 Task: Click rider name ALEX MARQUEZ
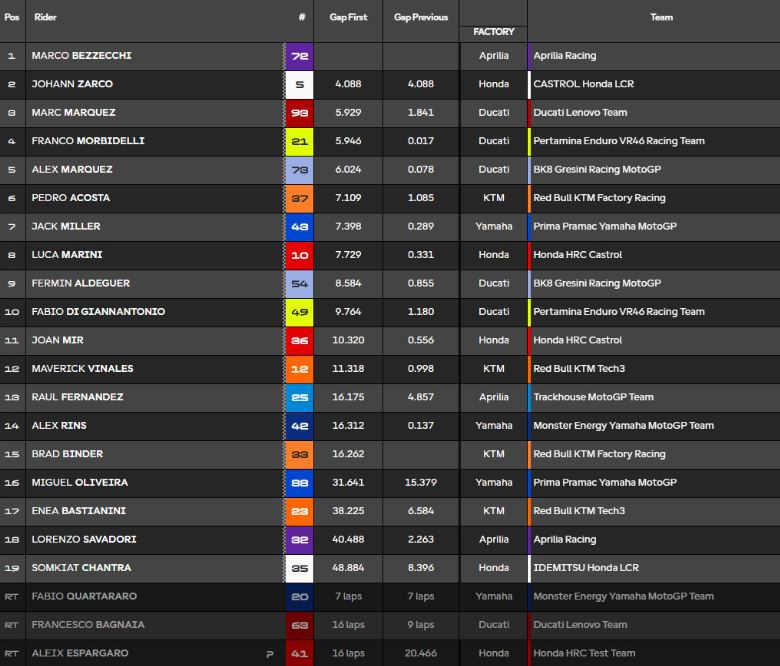(72, 170)
